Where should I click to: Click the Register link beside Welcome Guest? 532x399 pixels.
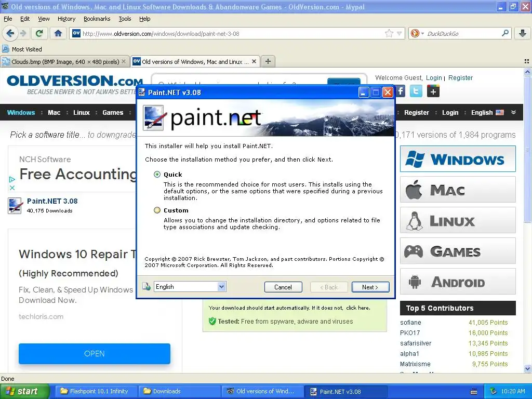tap(460, 78)
